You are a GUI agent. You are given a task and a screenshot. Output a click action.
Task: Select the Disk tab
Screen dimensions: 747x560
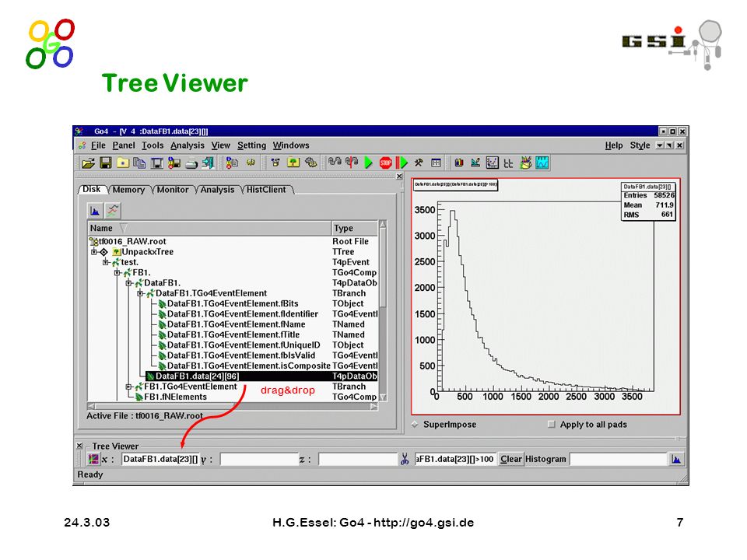(x=92, y=189)
